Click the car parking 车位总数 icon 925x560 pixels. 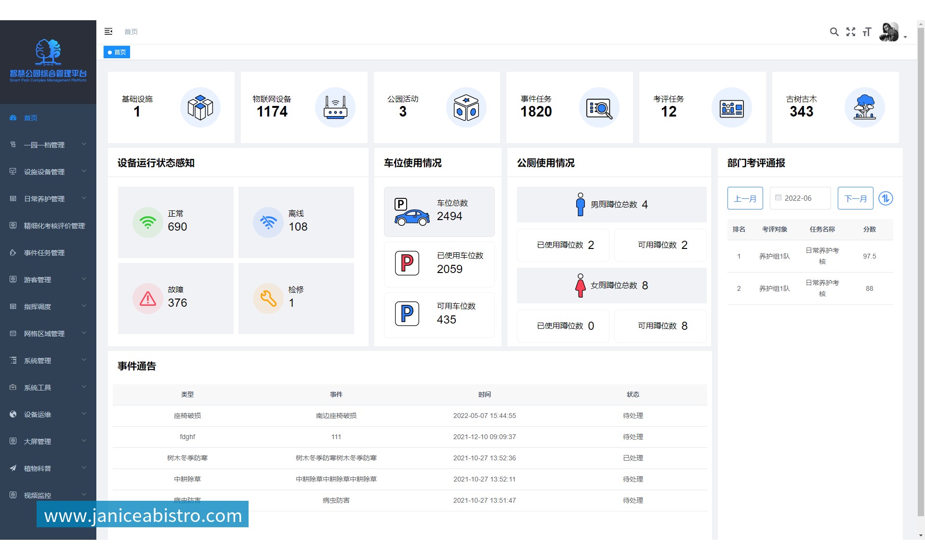click(412, 212)
